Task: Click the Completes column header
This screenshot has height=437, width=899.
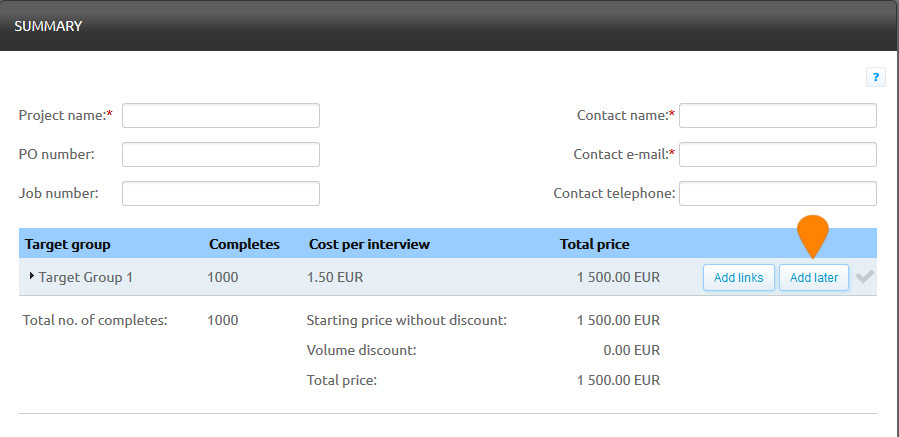Action: coord(244,244)
